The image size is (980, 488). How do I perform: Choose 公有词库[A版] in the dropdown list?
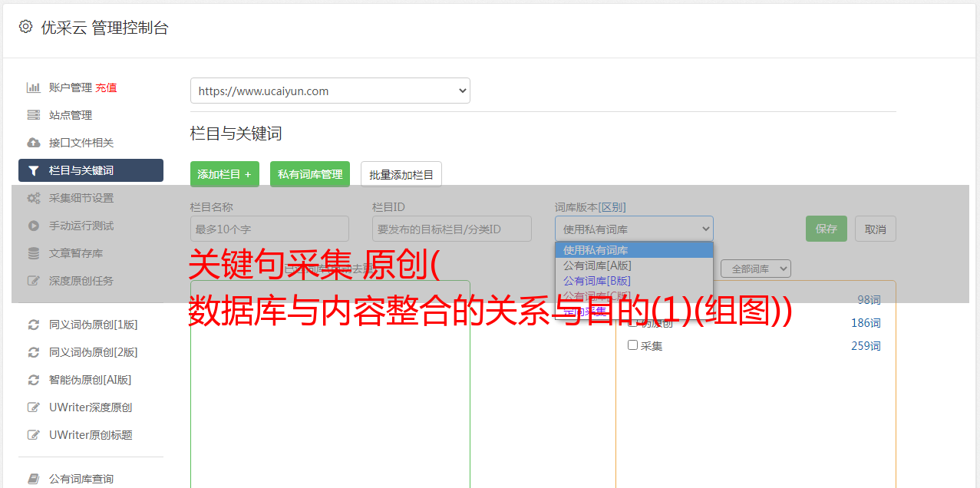tap(634, 265)
